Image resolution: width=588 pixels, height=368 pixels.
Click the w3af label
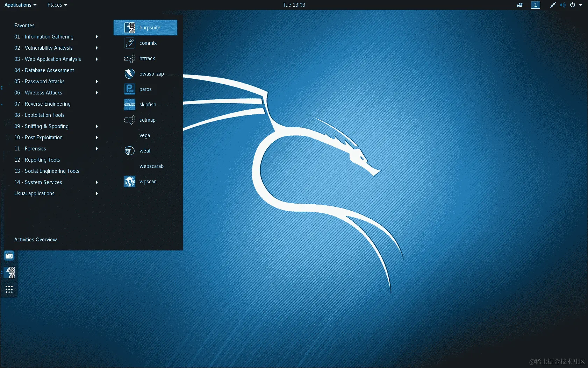(145, 151)
